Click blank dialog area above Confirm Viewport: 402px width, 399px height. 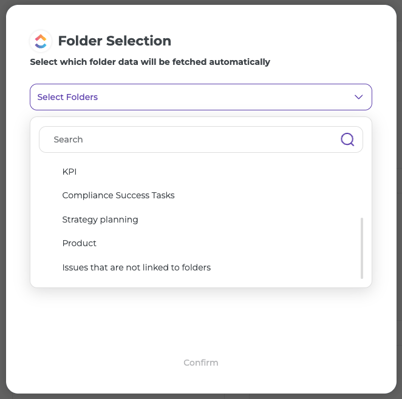point(201,320)
